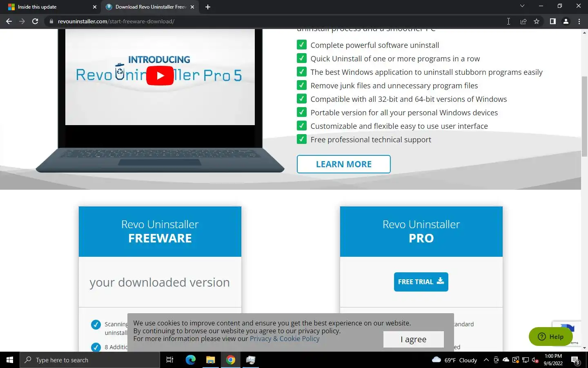The width and height of the screenshot is (588, 368).
Task: Click checkmark beside Free professional technical support
Action: [x=301, y=139]
